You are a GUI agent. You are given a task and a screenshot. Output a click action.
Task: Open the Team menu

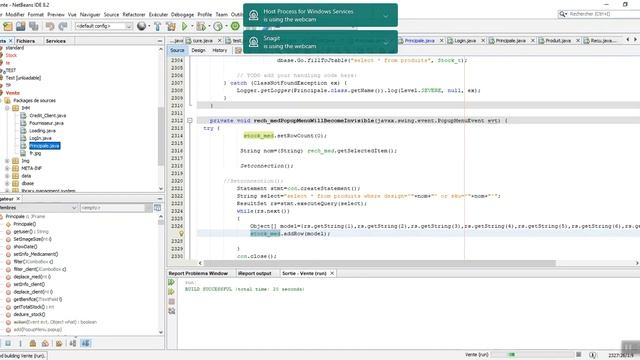coord(222,14)
